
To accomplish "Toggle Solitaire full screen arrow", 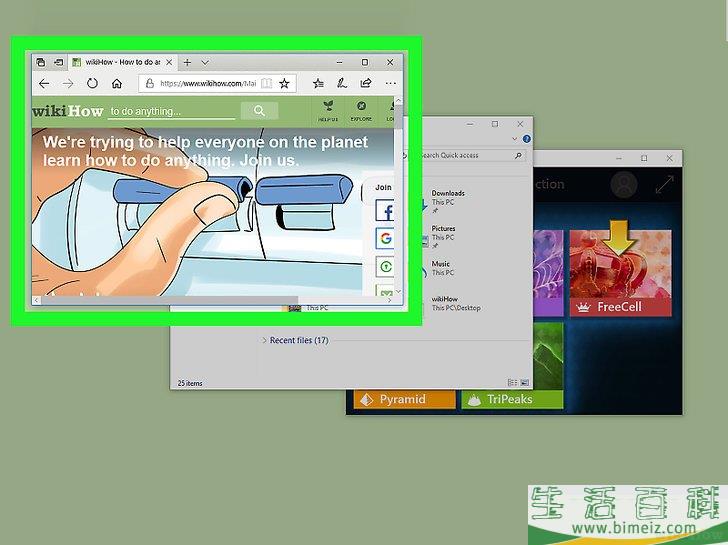I will [x=664, y=184].
